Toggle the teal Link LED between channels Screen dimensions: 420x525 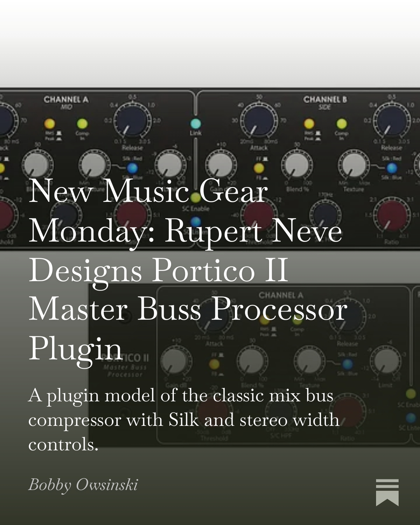(196, 124)
